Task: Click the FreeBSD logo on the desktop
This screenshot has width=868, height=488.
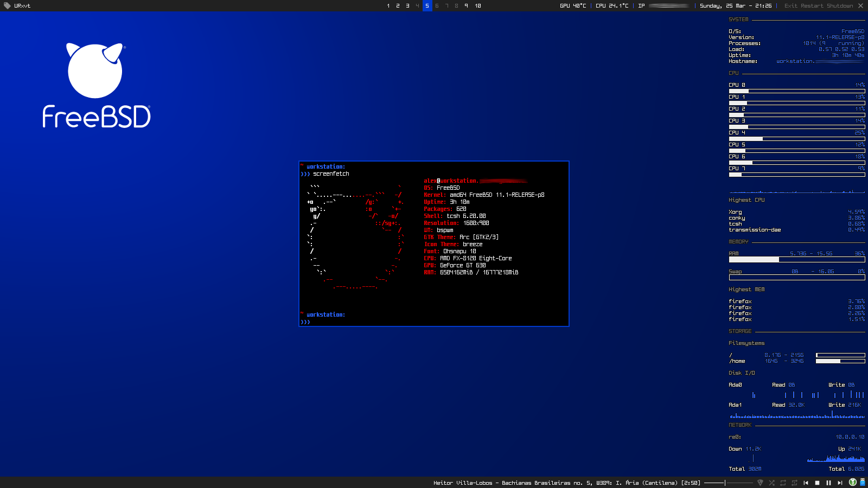Action: pyautogui.click(x=97, y=85)
